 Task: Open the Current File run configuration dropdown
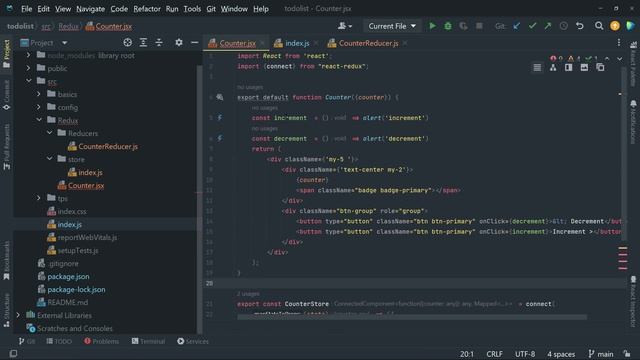(x=392, y=26)
